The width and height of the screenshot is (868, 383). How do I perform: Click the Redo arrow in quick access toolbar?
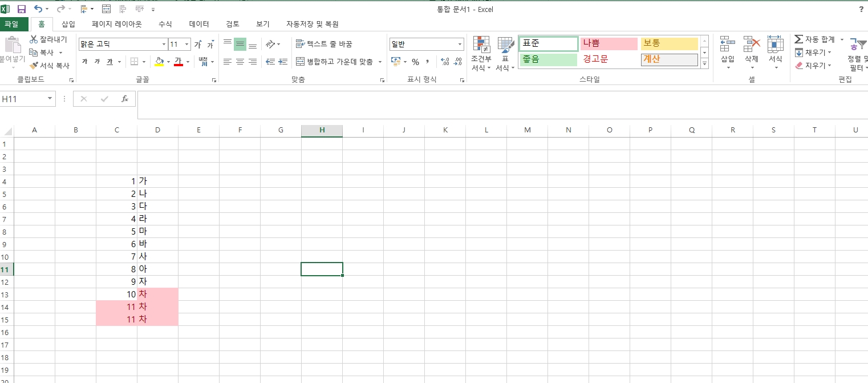tap(62, 9)
